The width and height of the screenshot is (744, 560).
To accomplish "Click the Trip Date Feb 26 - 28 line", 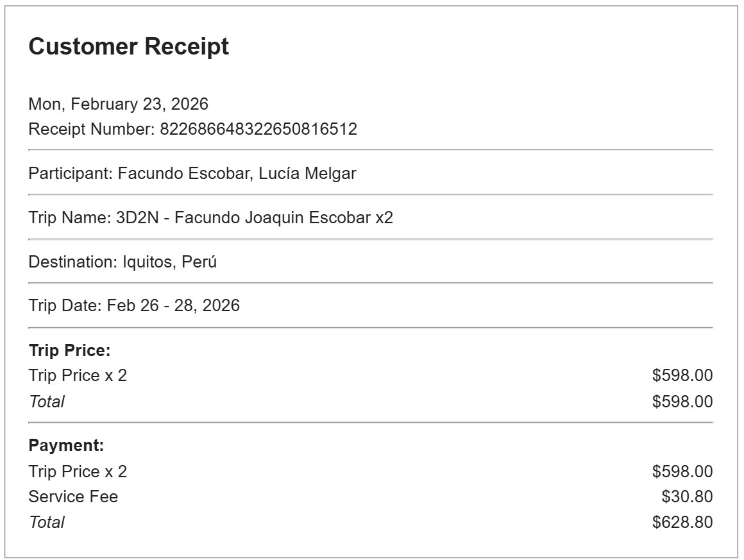I will pyautogui.click(x=134, y=305).
